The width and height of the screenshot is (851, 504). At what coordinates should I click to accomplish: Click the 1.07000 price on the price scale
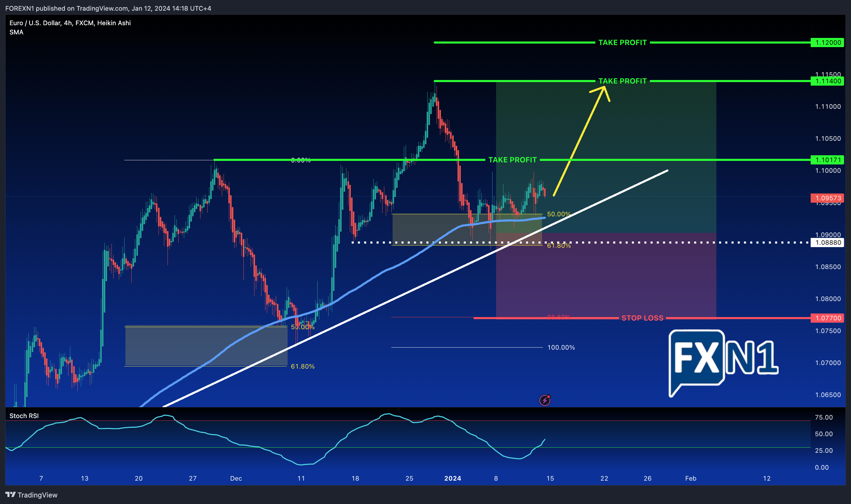coord(828,363)
